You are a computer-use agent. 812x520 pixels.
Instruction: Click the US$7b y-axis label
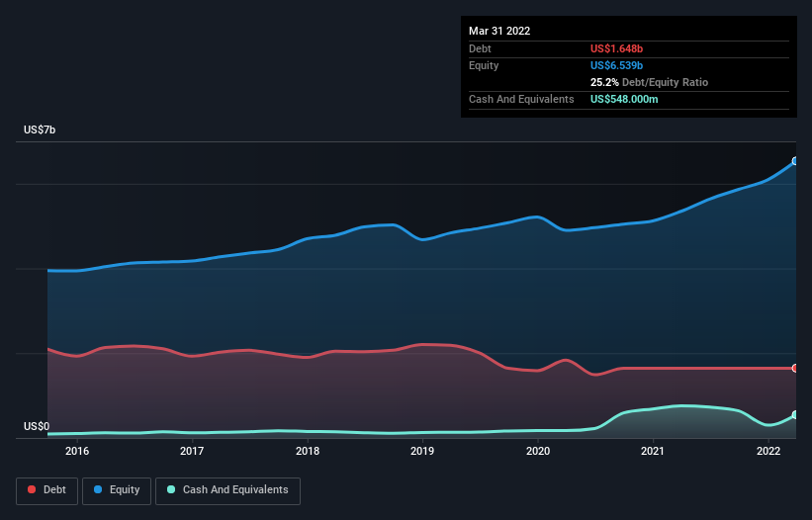click(x=40, y=130)
